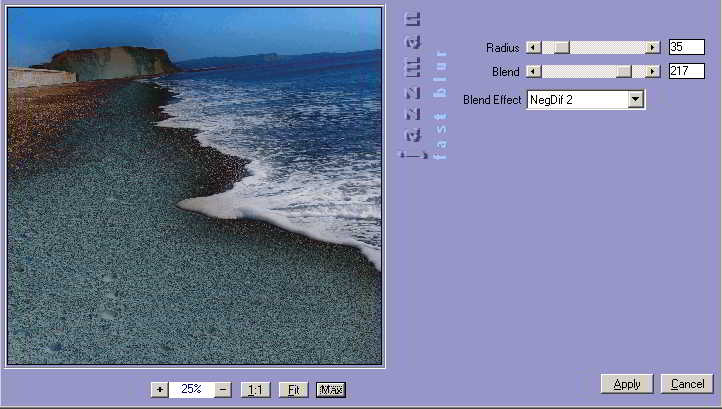Click the plus zoom-in button

159,390
